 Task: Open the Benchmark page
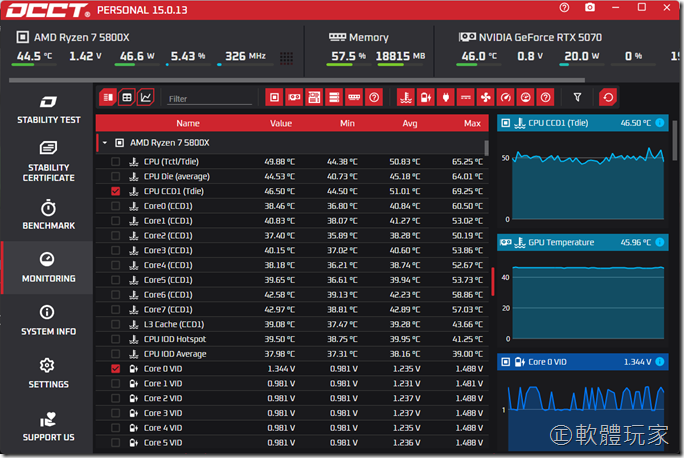pos(48,216)
